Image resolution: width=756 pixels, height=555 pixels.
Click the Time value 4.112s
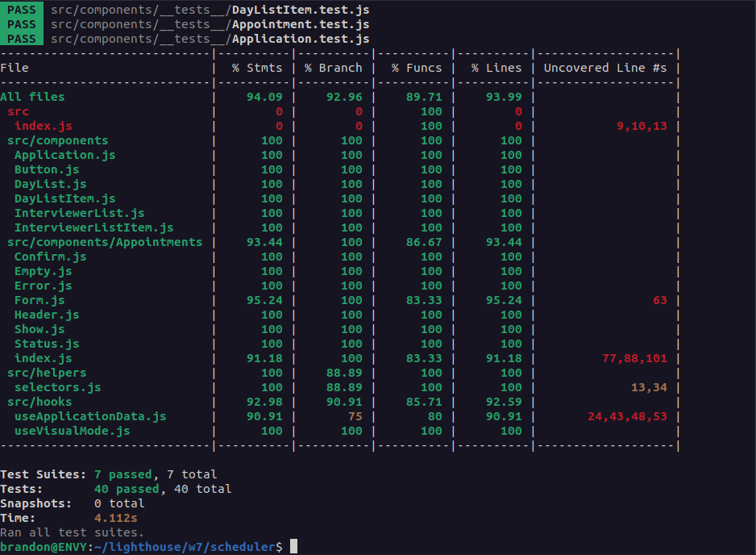(x=116, y=518)
